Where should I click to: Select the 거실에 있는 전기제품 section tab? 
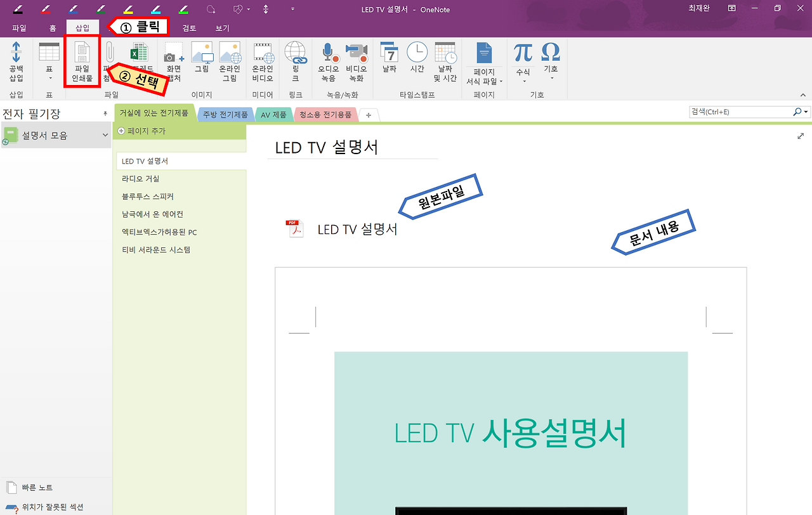click(x=154, y=114)
